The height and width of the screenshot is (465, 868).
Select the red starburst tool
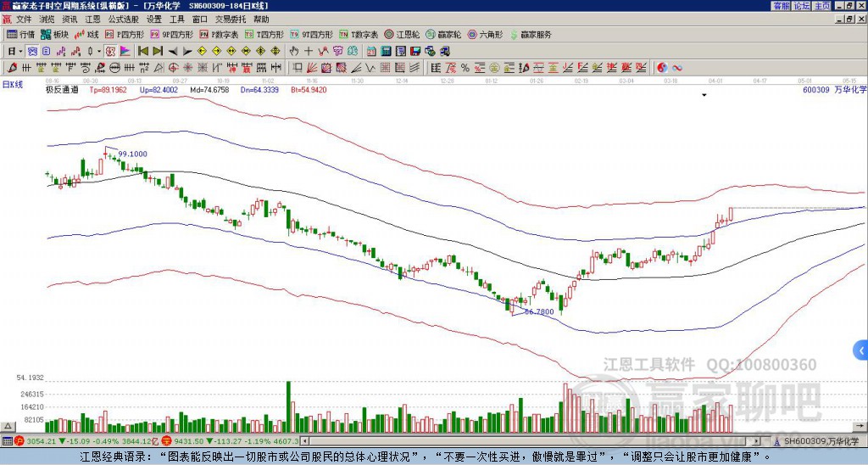click(x=187, y=68)
